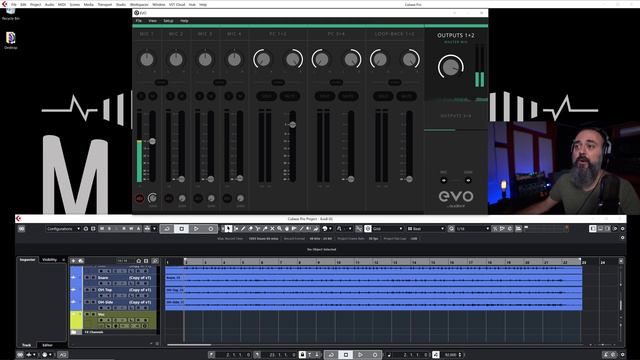
Task: Select the Object Selection arrow tool
Action: pyautogui.click(x=229, y=229)
